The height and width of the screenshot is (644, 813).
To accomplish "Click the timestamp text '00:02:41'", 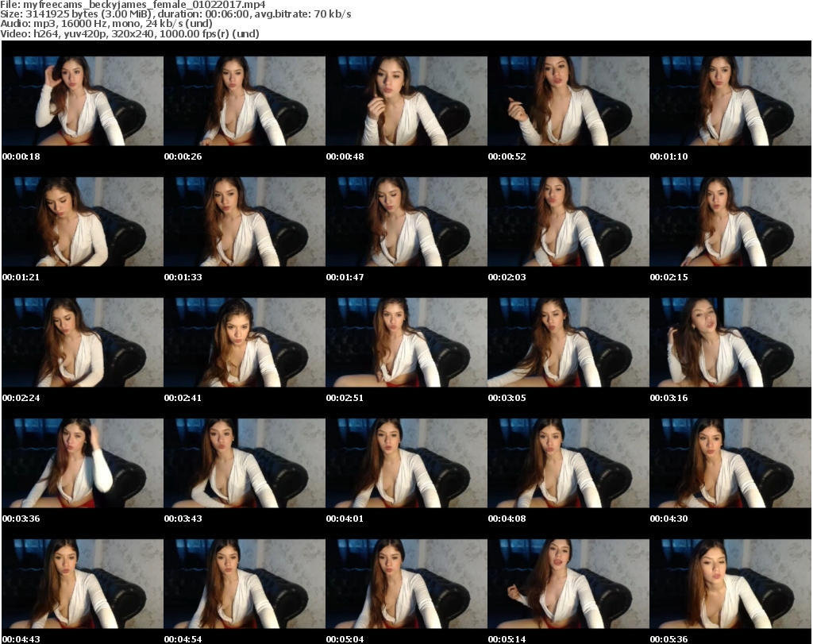I will click(x=183, y=398).
